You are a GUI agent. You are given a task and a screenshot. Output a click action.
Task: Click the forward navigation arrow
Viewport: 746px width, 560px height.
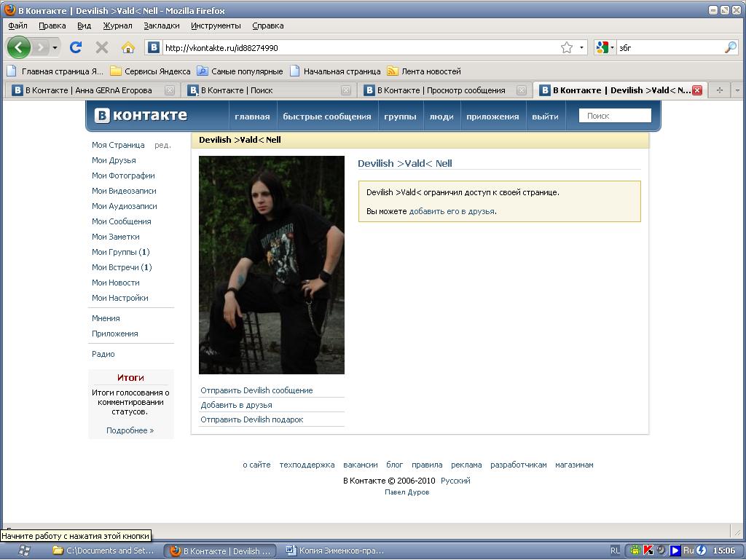(x=41, y=47)
